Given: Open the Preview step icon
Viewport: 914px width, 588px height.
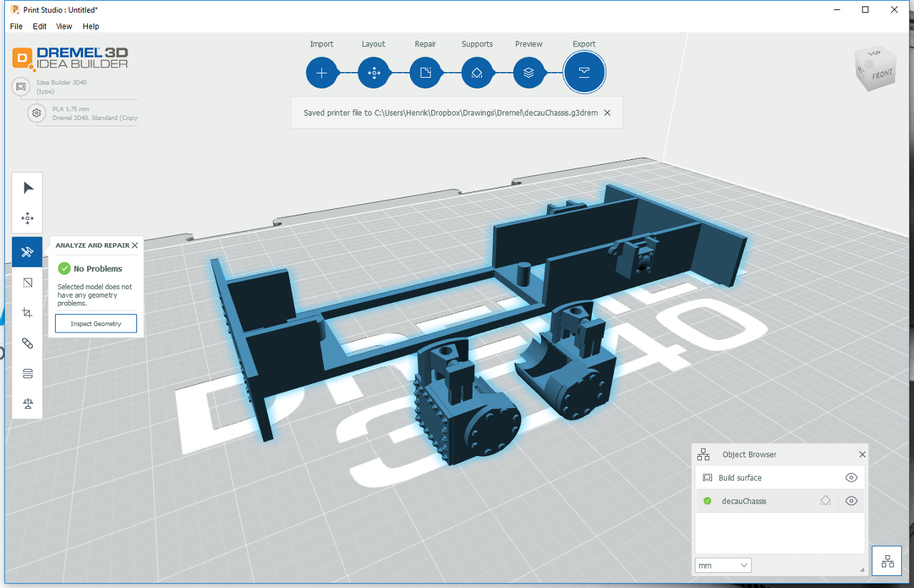Looking at the screenshot, I should [528, 73].
